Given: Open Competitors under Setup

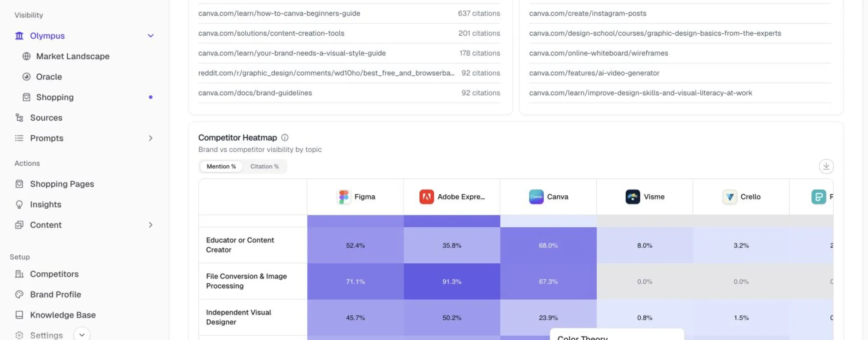Looking at the screenshot, I should point(54,274).
